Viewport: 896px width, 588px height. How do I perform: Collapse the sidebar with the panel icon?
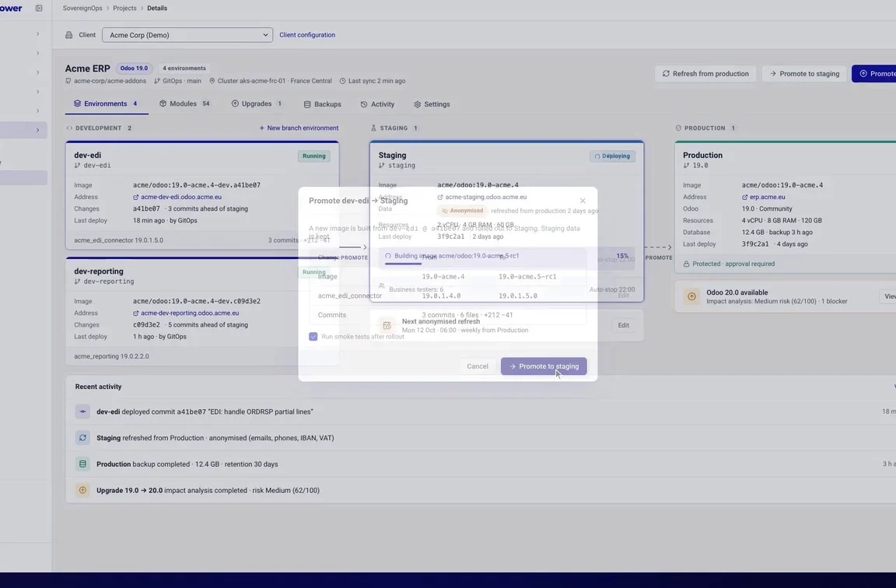(x=39, y=8)
